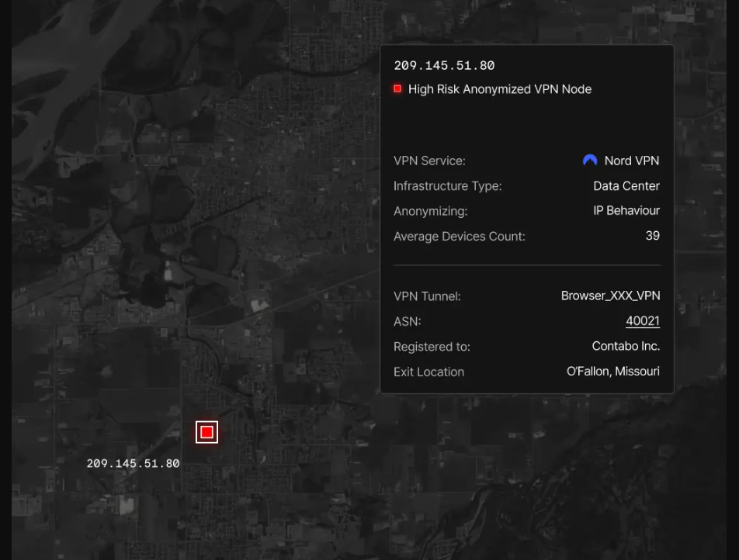Click the "Infrastructure Type:" label

tap(448, 186)
